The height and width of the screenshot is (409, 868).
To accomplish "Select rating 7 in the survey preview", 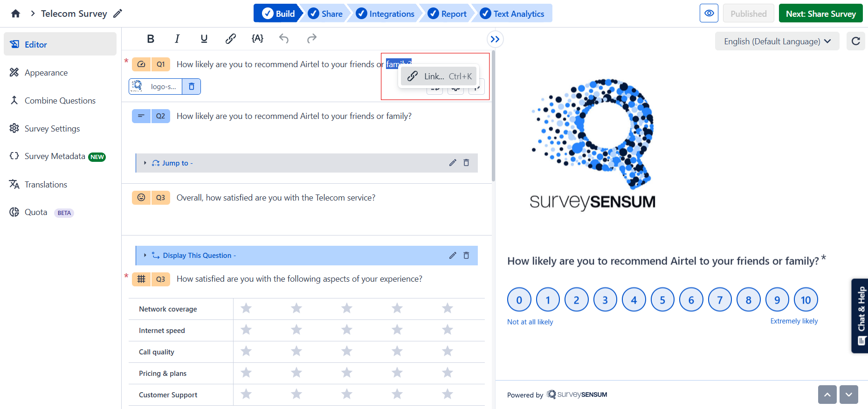I will [x=720, y=300].
